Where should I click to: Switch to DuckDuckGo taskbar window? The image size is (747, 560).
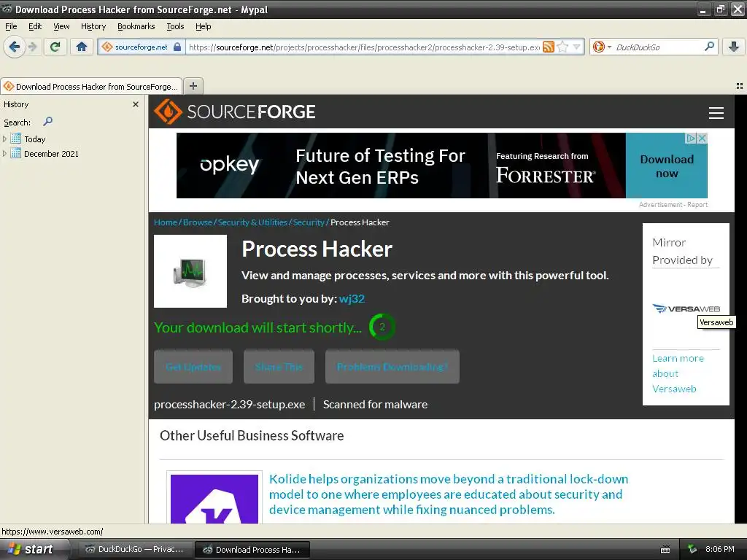[x=136, y=549]
